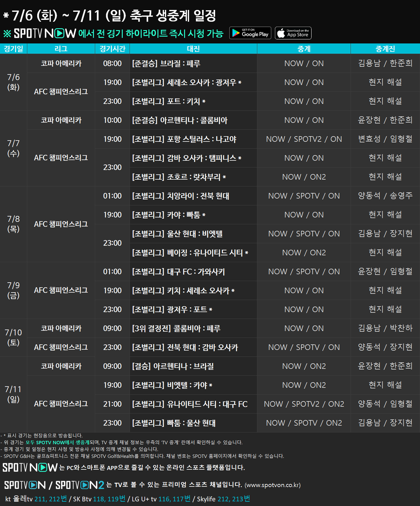
Task: Click the Google Play download badge
Action: (250, 33)
